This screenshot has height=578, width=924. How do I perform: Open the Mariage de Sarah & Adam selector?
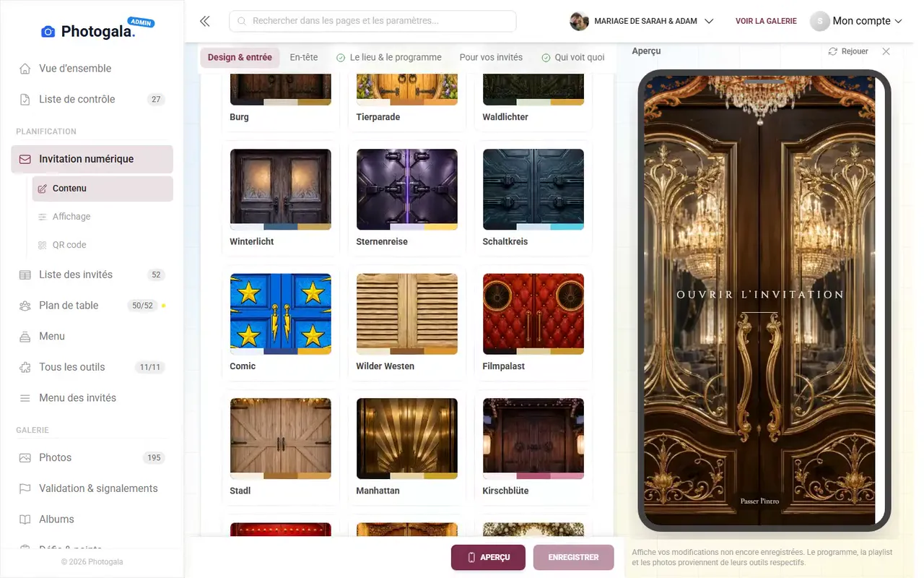pos(642,21)
